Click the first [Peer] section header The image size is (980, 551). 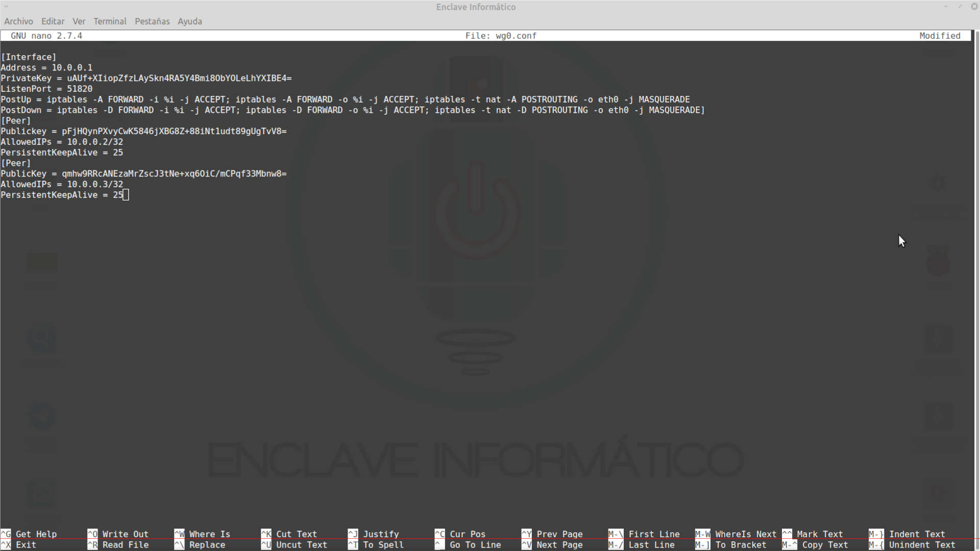click(16, 121)
